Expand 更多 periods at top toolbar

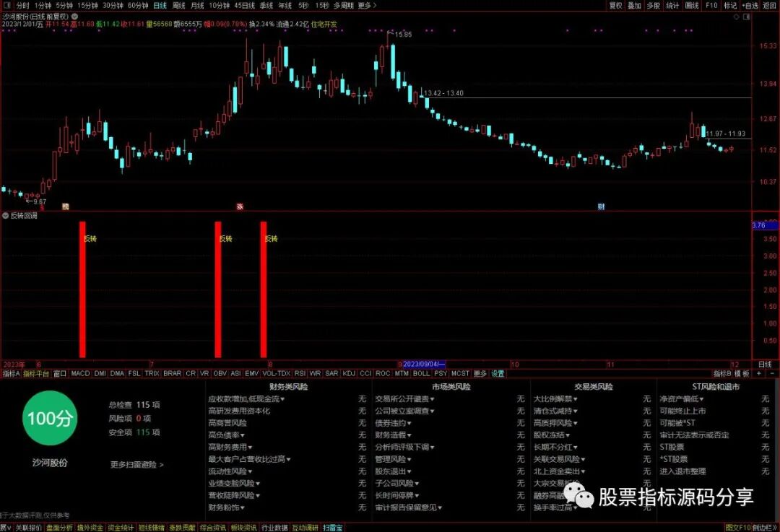[367, 6]
